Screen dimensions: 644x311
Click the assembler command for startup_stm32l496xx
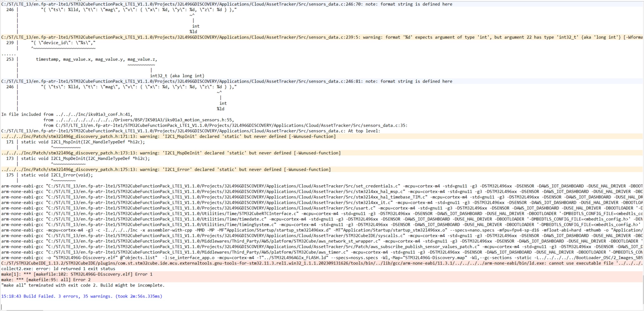(x=322, y=230)
